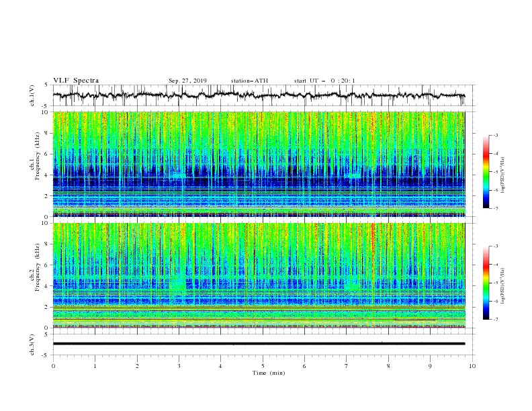
Task: Click lower colorbar 'log(PSD)(V²/Hz)' label
Action: (502, 286)
